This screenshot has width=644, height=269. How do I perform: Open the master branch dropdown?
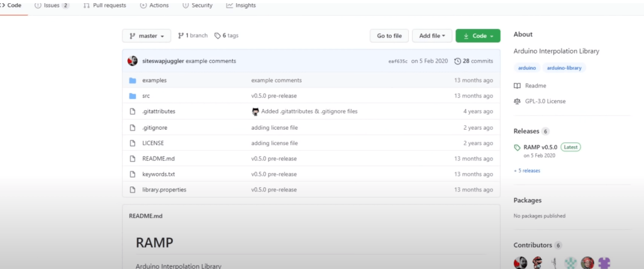[x=146, y=36]
